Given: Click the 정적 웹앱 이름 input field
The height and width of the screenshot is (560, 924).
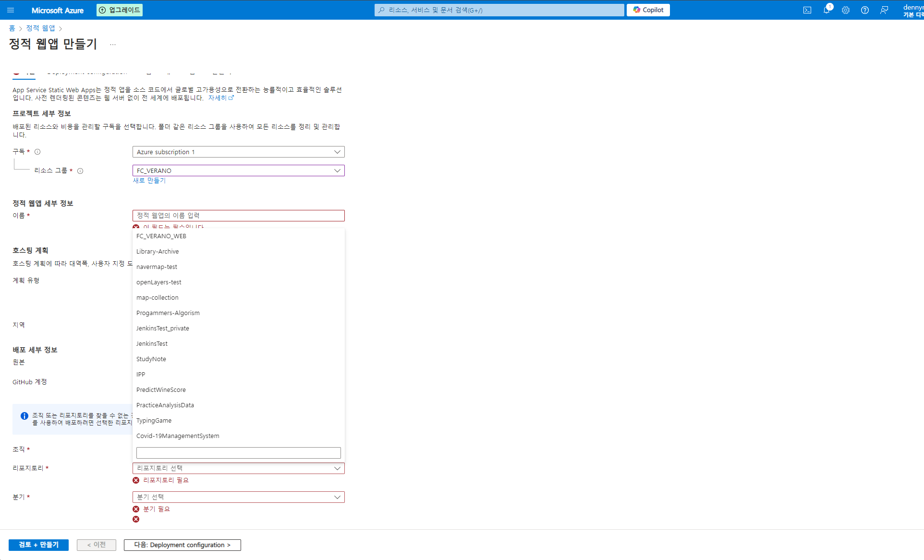Looking at the screenshot, I should click(238, 216).
